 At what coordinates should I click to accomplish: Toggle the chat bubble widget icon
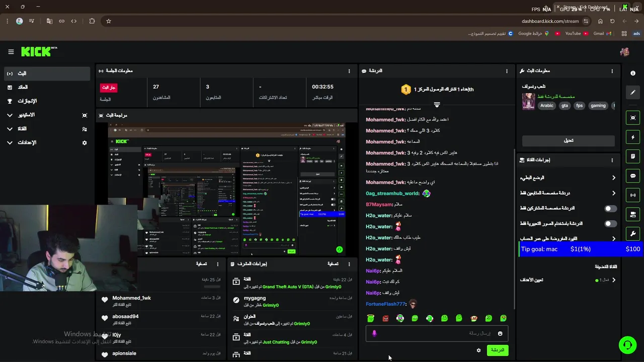pos(633,176)
